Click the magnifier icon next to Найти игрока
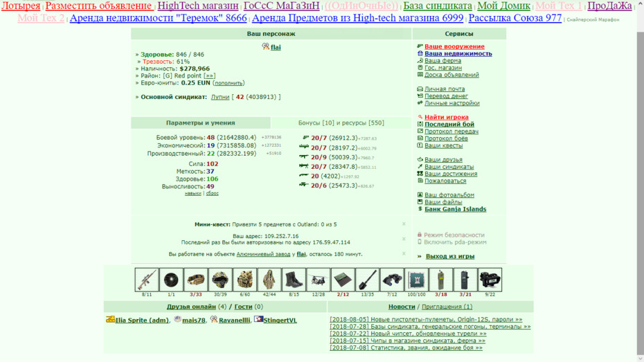This screenshot has height=362, width=644. pyautogui.click(x=420, y=117)
